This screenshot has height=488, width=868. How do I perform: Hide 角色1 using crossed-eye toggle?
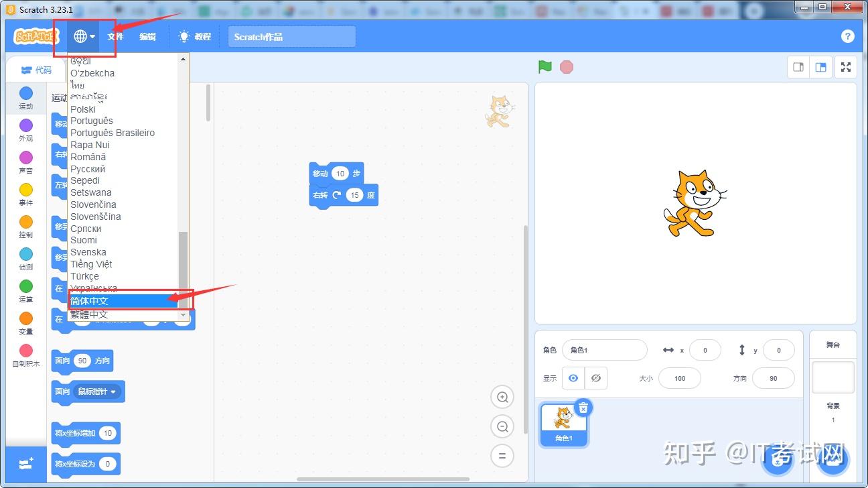(595, 378)
